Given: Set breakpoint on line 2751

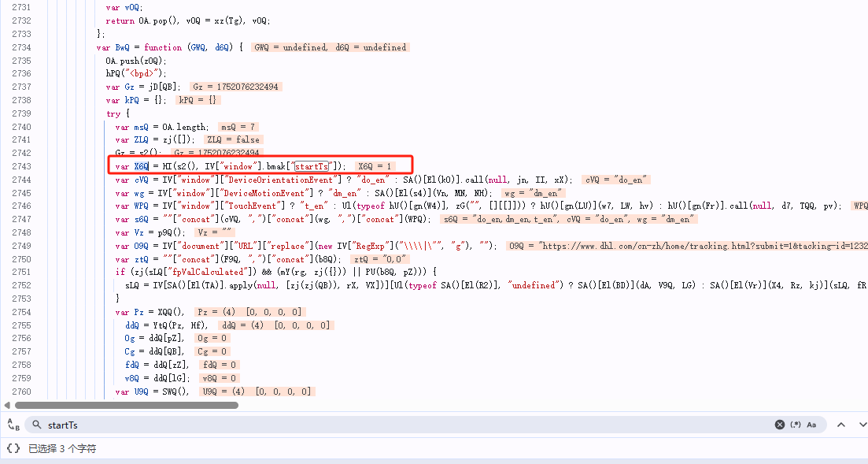Looking at the screenshot, I should [21, 273].
